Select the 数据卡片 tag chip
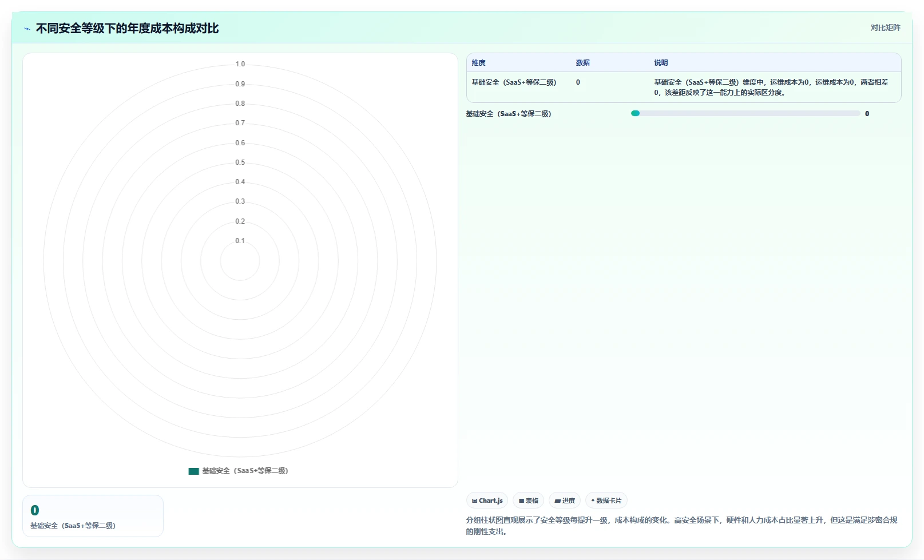The width and height of the screenshot is (924, 560). tap(606, 501)
